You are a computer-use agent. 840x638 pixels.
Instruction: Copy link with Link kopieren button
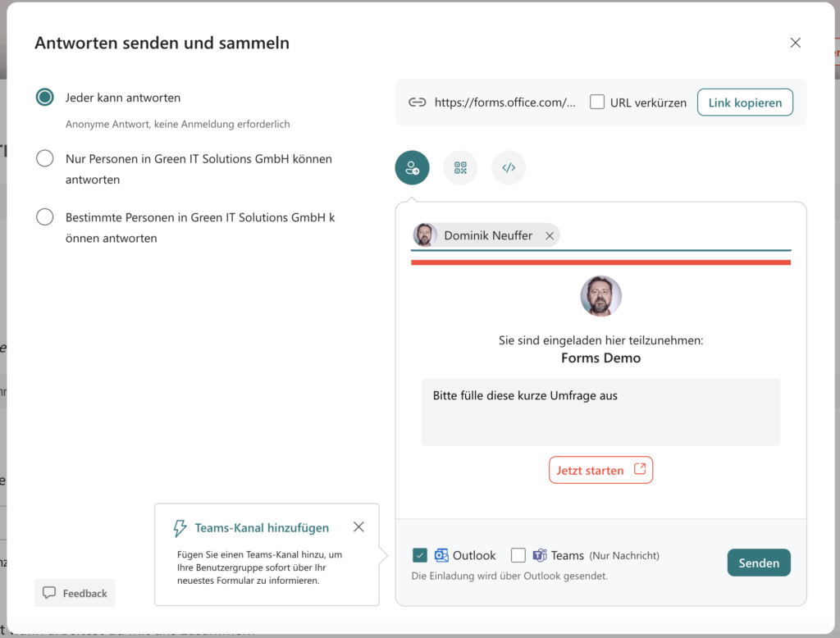(745, 103)
